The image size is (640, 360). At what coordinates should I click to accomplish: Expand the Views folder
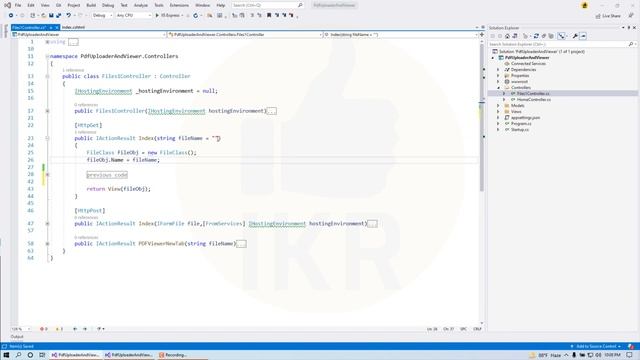coord(498,111)
